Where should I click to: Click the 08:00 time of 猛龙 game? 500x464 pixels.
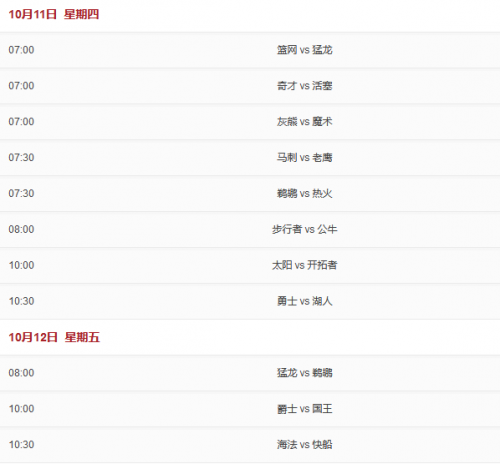[21, 373]
